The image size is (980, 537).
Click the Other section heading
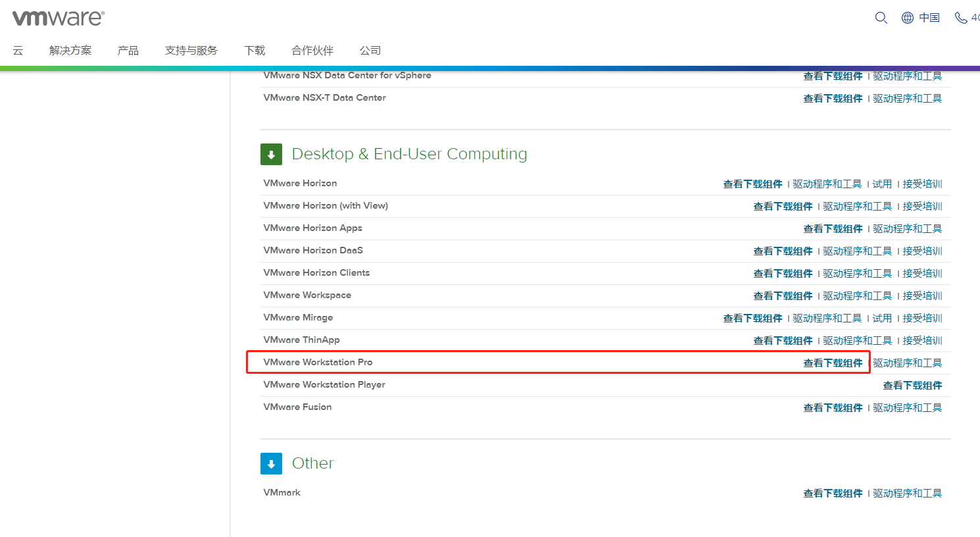pos(312,463)
